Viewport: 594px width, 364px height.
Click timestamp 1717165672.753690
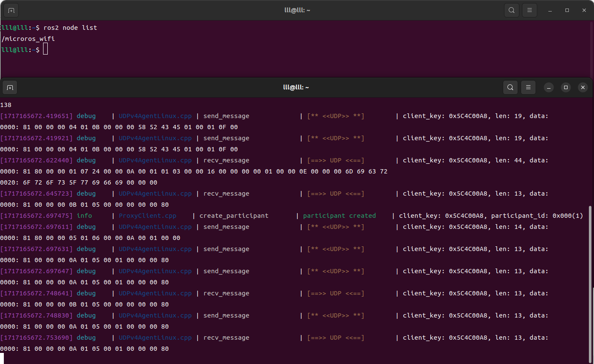[x=37, y=338]
